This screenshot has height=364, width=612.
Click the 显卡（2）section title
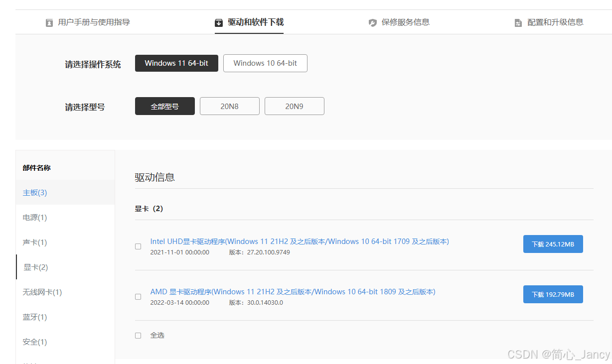click(x=149, y=209)
